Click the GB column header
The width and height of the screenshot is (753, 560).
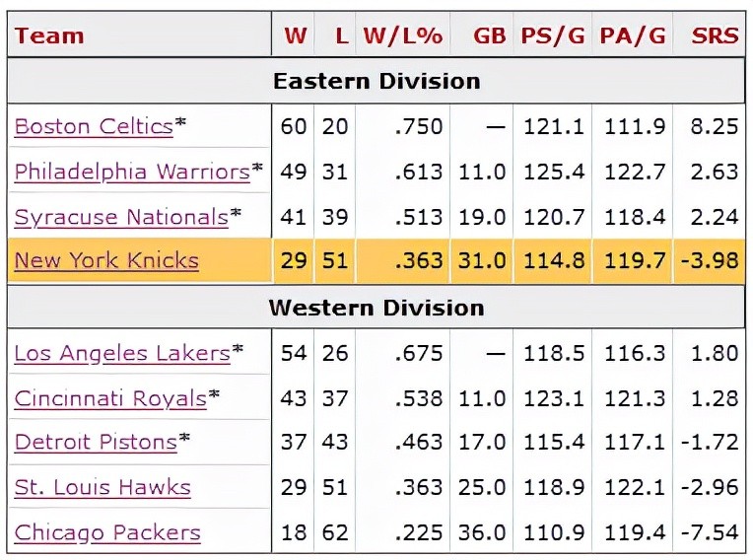point(489,36)
